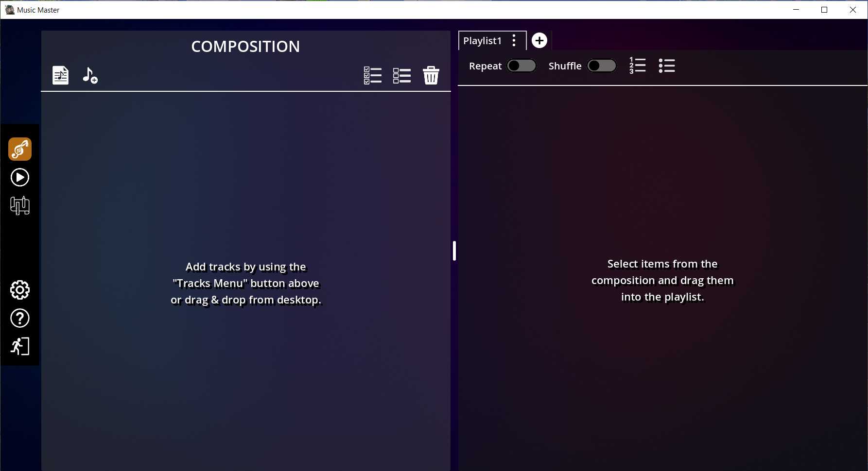The width and height of the screenshot is (868, 471).
Task: Open Settings gear in sidebar
Action: pos(20,290)
